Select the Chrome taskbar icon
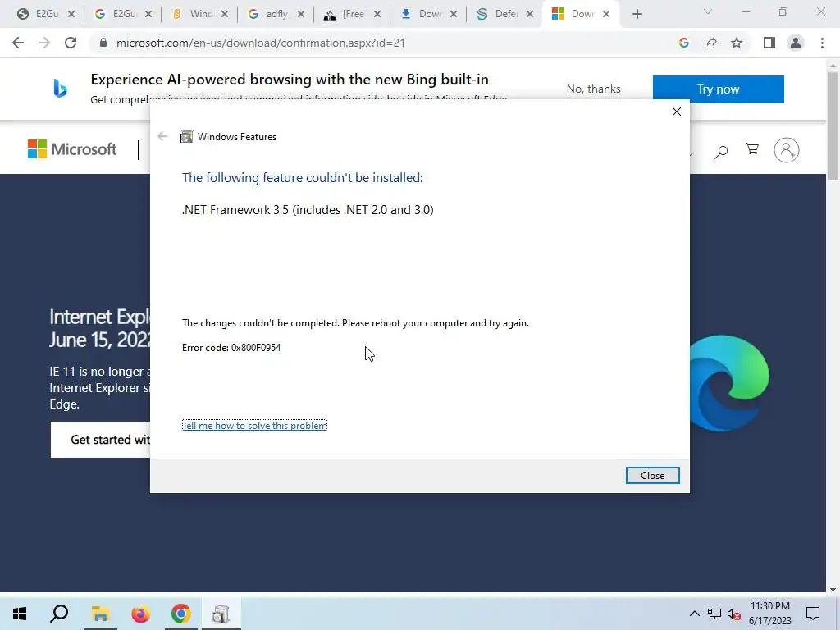 pyautogui.click(x=181, y=614)
